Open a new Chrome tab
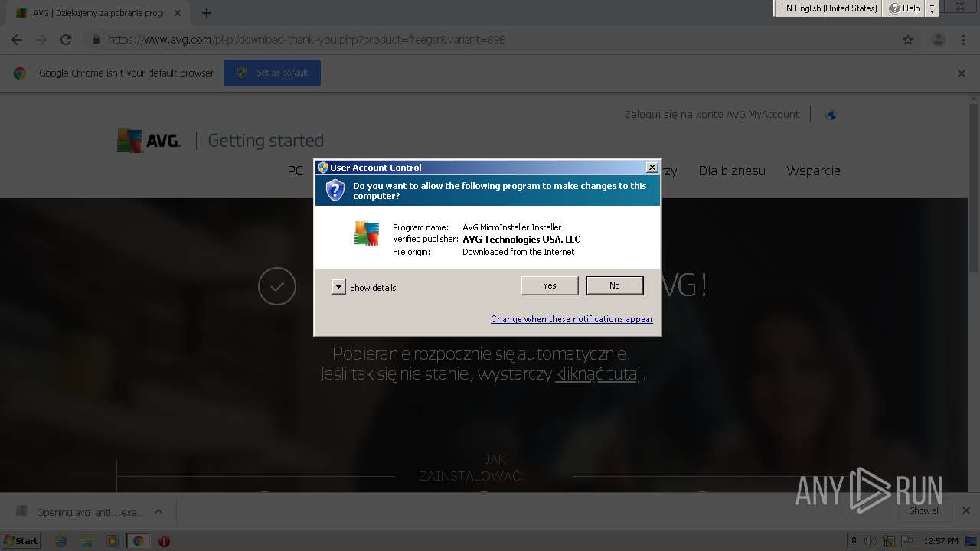The image size is (980, 551). coord(206,13)
